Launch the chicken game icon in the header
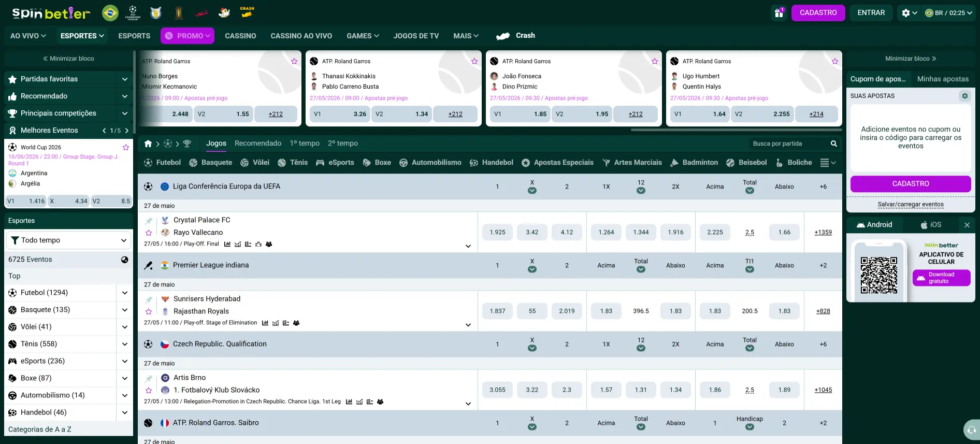This screenshot has width=980, height=444. pyautogui.click(x=224, y=13)
